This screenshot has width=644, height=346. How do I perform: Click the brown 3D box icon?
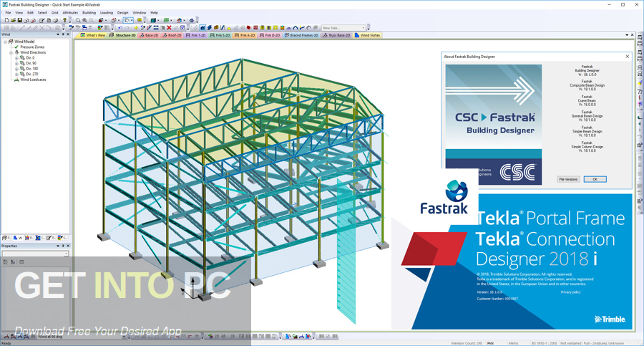[x=216, y=28]
